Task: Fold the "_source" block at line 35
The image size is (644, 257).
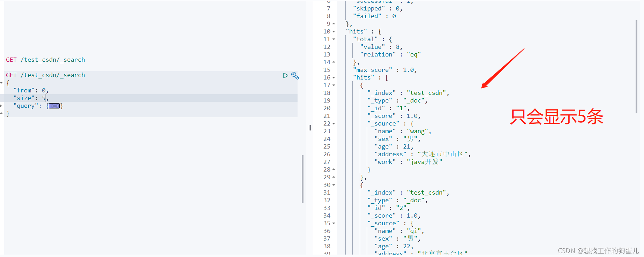Action: pos(334,223)
